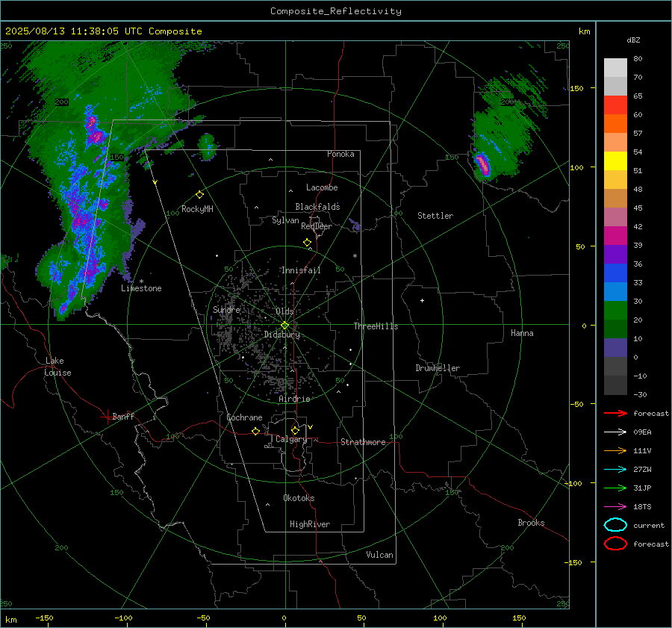The height and width of the screenshot is (628, 672).
Task: Click the orange 111V arrow legend icon
Action: click(615, 450)
